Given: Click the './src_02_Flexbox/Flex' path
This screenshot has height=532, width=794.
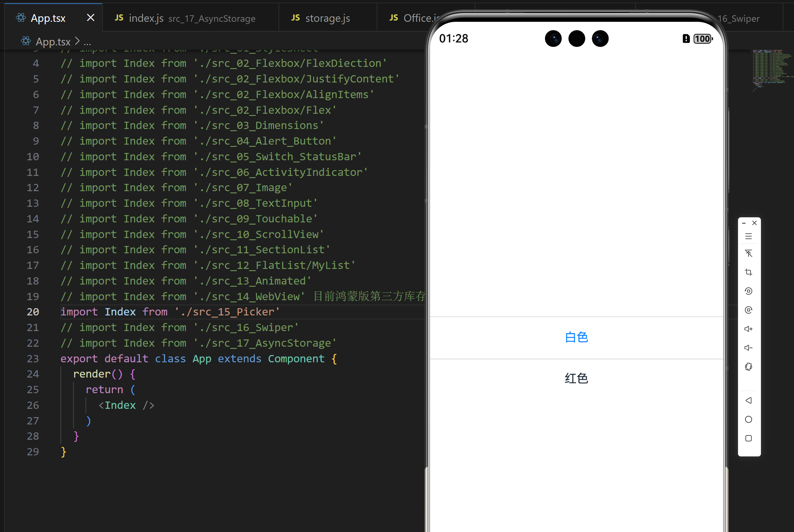Looking at the screenshot, I should [265, 110].
